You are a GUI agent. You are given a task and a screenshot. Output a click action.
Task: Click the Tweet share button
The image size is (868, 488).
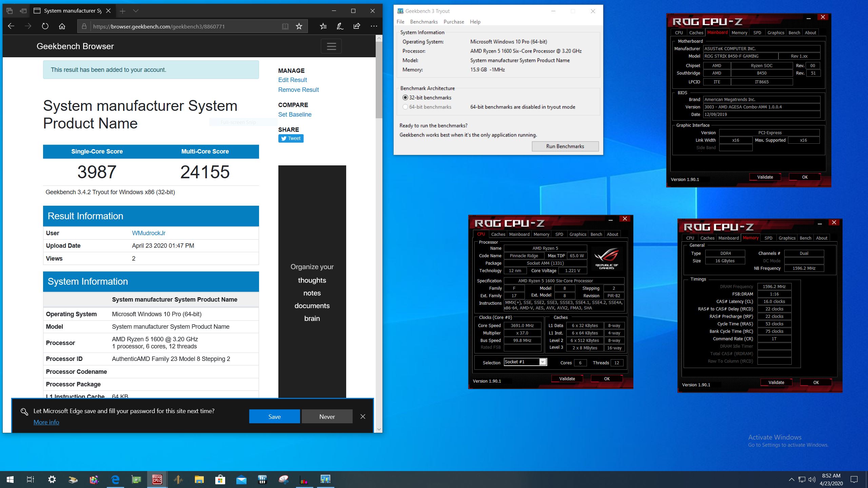pyautogui.click(x=291, y=138)
